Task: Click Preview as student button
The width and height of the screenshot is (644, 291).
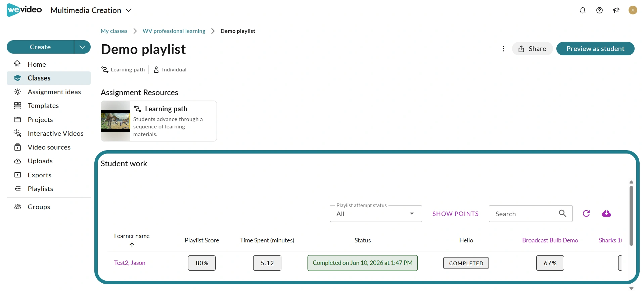Action: click(x=595, y=49)
